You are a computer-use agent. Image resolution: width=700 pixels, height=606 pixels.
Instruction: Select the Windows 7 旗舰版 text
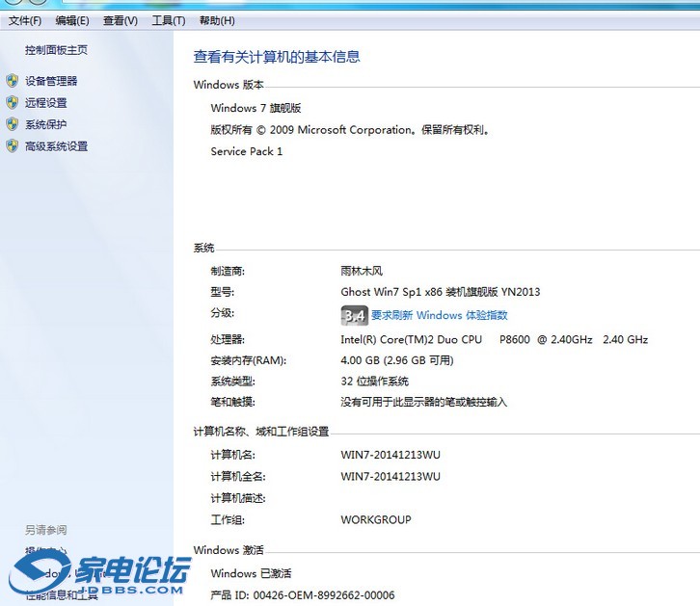pyautogui.click(x=256, y=108)
